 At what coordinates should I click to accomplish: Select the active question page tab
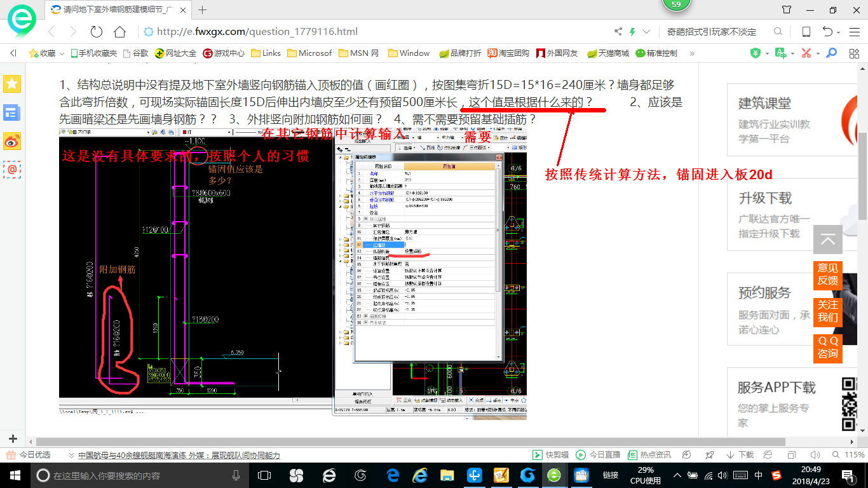pyautogui.click(x=118, y=10)
